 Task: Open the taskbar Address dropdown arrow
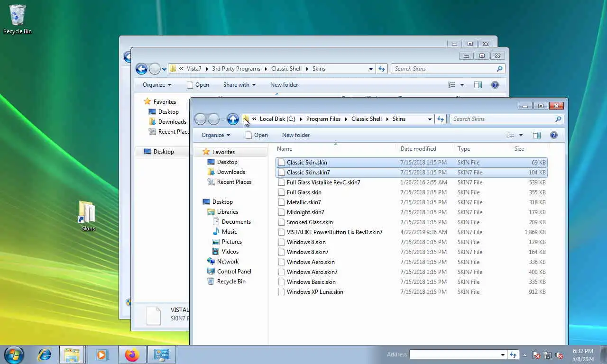[x=503, y=355]
